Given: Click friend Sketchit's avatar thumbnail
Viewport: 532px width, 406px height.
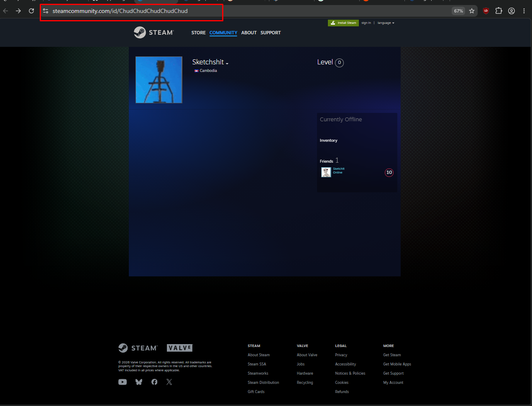Looking at the screenshot, I should pyautogui.click(x=326, y=172).
